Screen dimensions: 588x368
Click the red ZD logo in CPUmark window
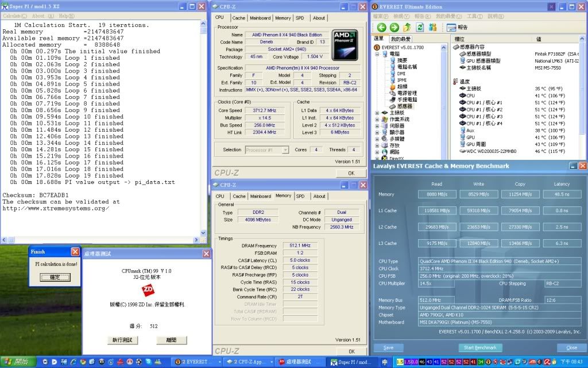148,290
